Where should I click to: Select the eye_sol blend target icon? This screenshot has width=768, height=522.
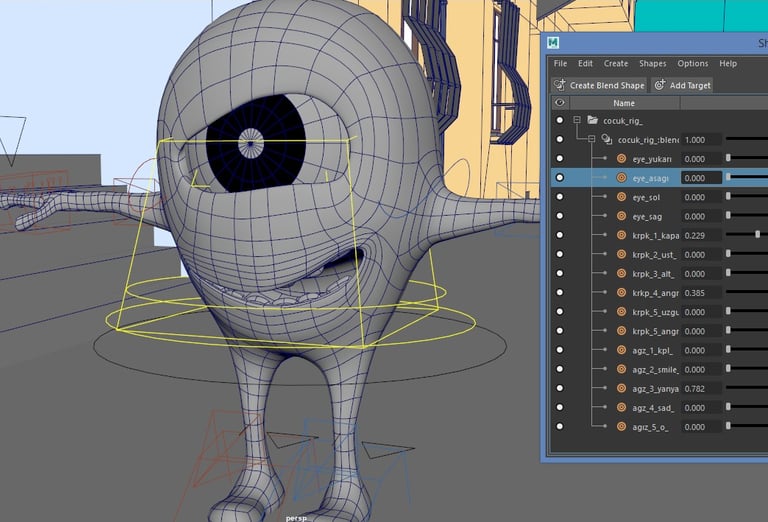(x=621, y=197)
